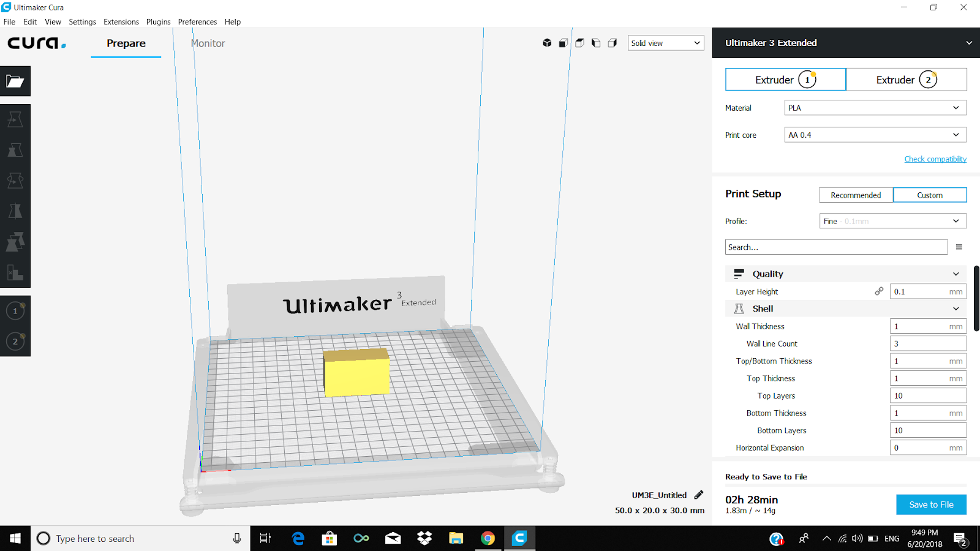This screenshot has width=980, height=551.
Task: Click the Save to File button
Action: (x=931, y=504)
